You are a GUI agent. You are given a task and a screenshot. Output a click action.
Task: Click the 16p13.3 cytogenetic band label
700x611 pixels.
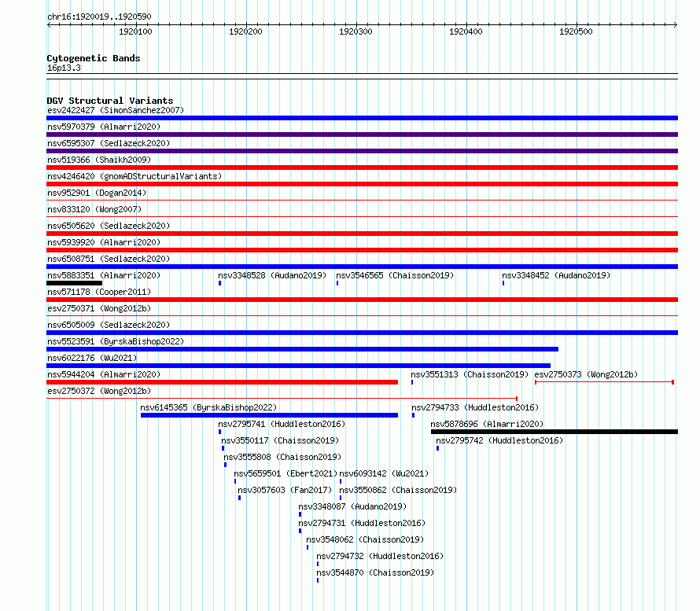click(64, 68)
